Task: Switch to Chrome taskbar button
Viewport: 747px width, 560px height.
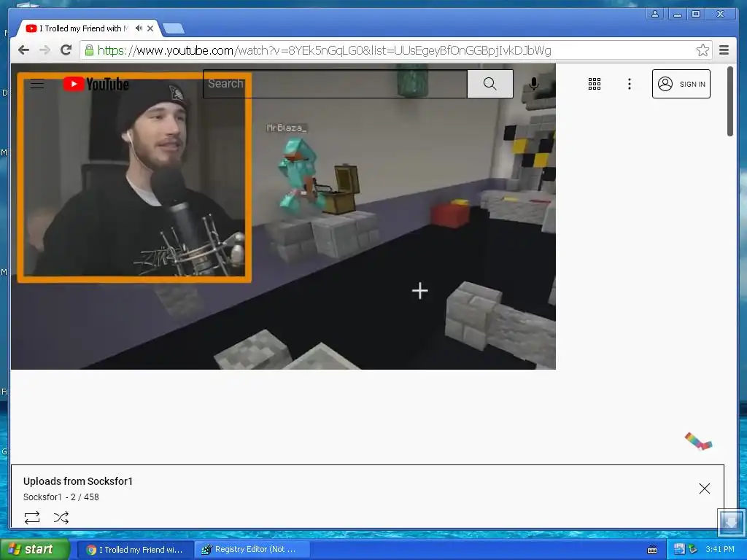Action: coord(135,550)
